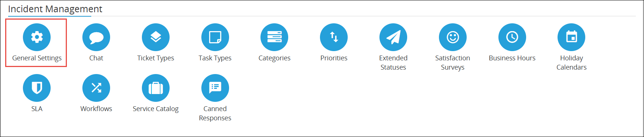This screenshot has height=137, width=644.
Task: Click the Incident Management section heading
Action: click(x=55, y=9)
